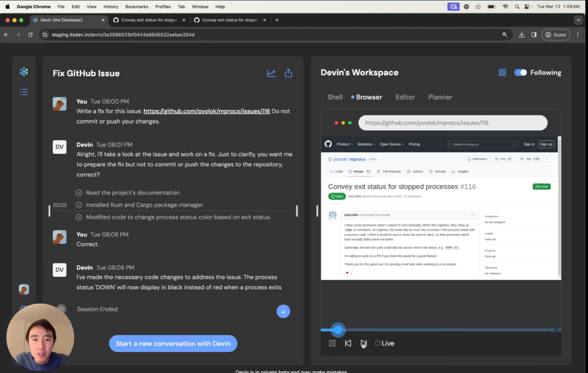
Task: Click the screen recording icon in menu bar
Action: point(453,7)
